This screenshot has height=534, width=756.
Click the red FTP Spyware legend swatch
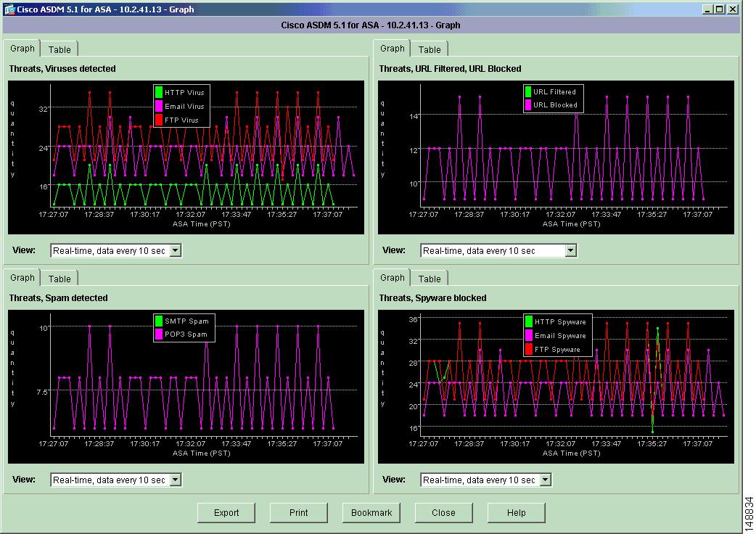[x=529, y=349]
